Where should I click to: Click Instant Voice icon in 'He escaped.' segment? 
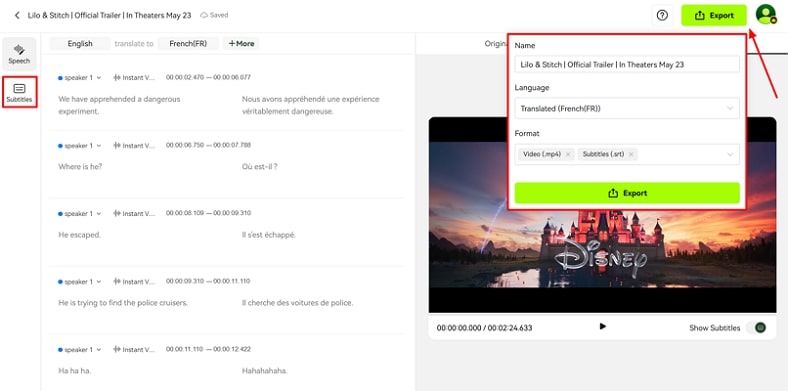[x=118, y=214]
